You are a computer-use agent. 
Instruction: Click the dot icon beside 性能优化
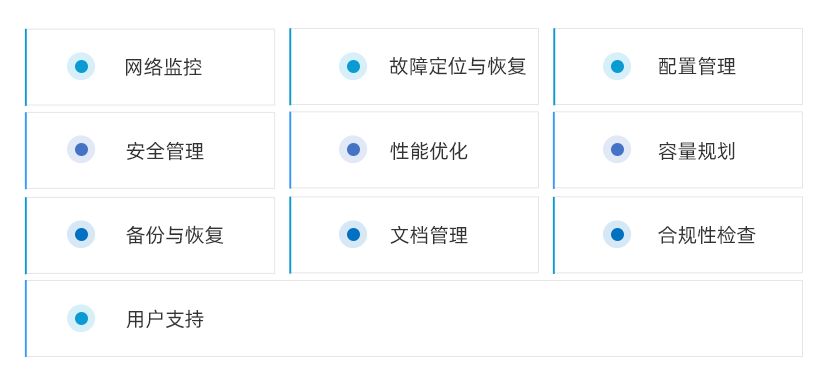(x=353, y=149)
